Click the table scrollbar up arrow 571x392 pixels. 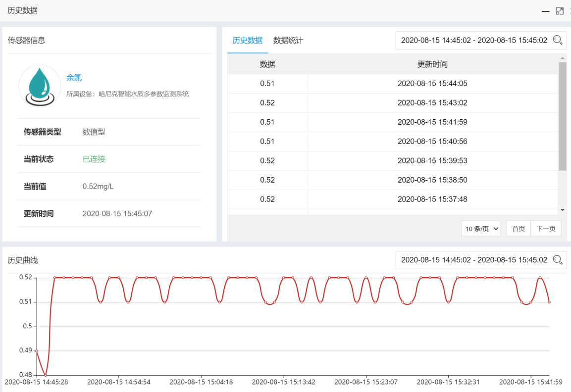click(562, 58)
